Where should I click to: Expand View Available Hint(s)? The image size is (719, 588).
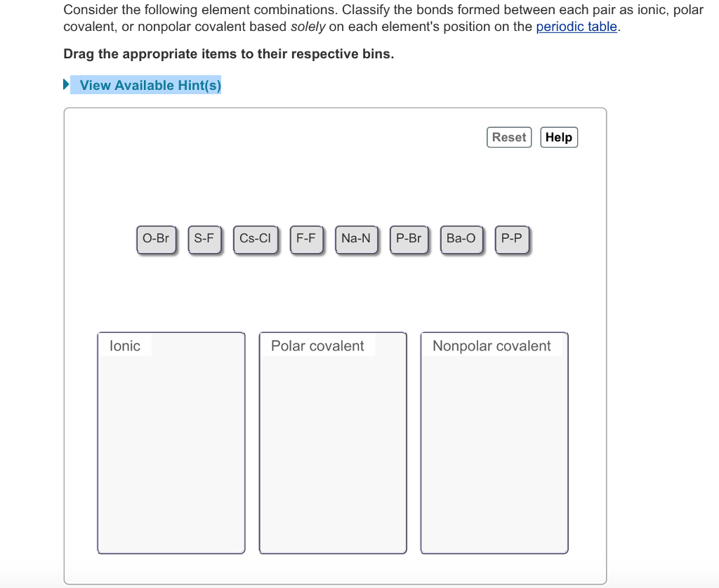coord(150,84)
